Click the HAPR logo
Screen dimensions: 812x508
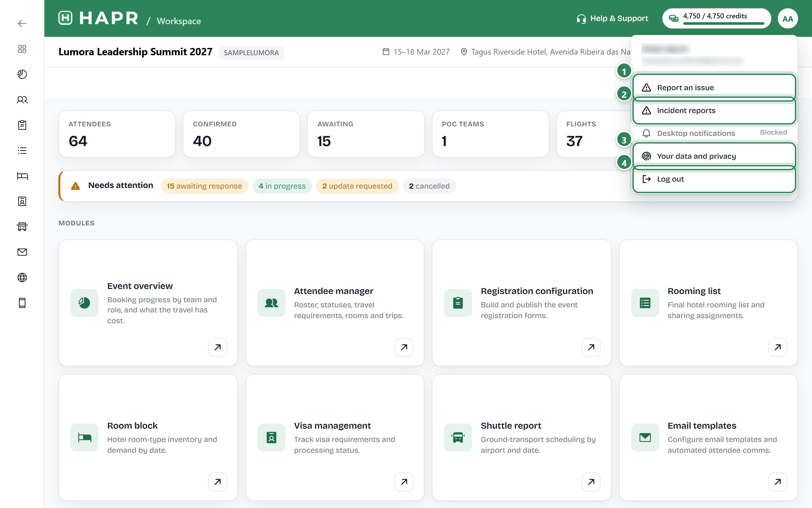98,18
